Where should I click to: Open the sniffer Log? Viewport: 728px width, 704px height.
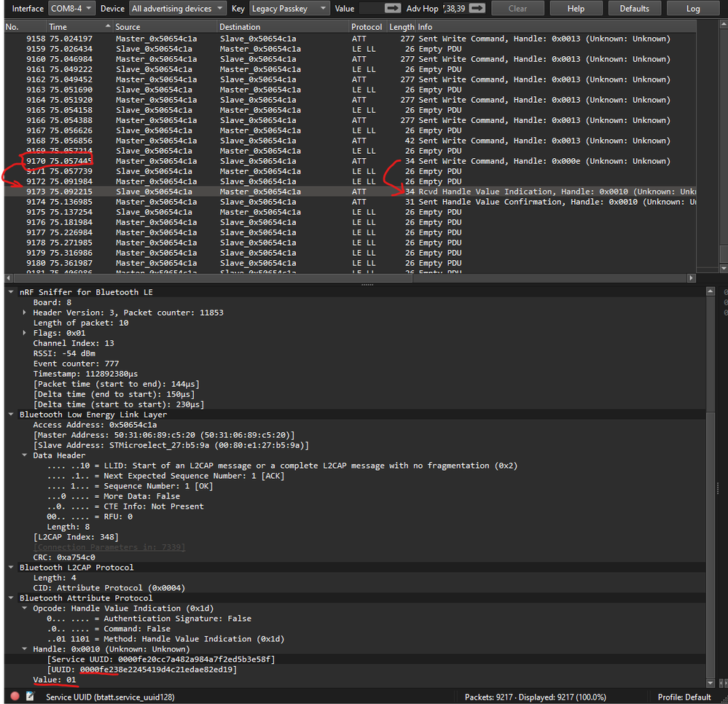(691, 9)
